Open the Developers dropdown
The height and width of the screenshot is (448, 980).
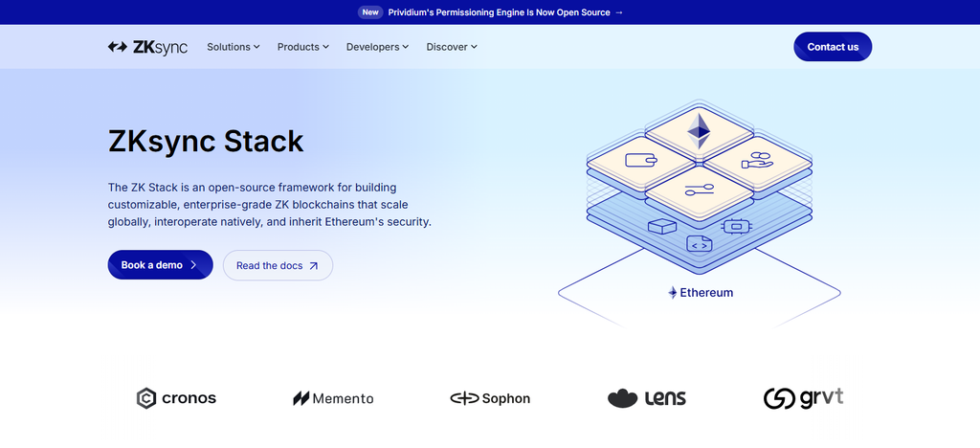pos(377,47)
